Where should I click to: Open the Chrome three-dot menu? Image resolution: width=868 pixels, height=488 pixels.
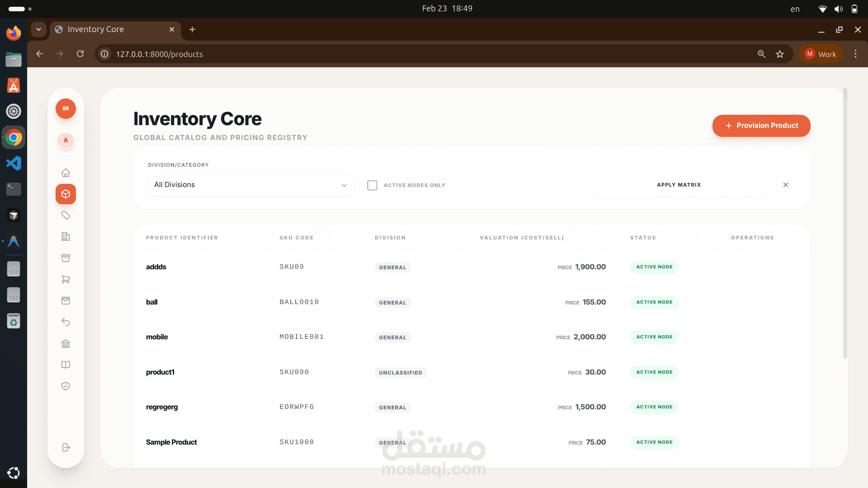[855, 54]
